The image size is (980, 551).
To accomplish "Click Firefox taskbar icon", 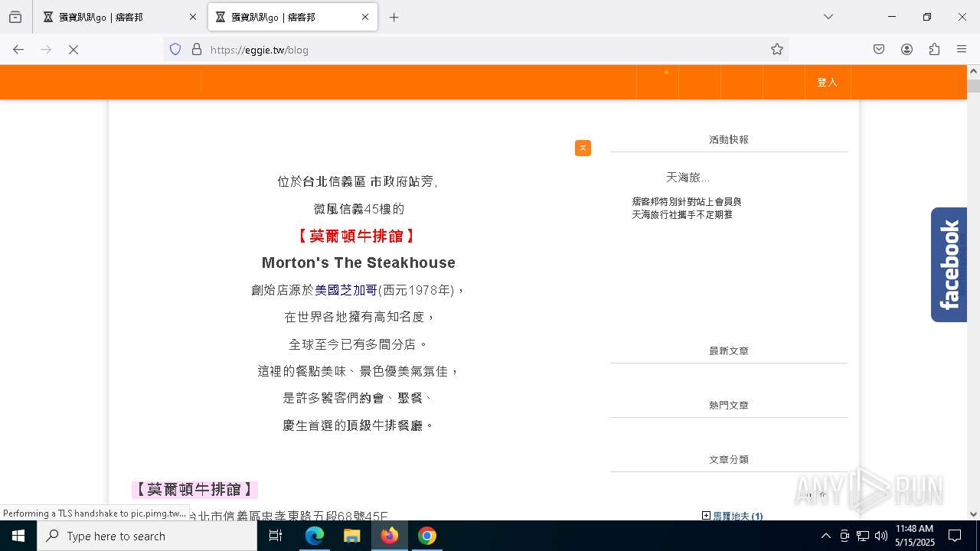I will pyautogui.click(x=389, y=536).
